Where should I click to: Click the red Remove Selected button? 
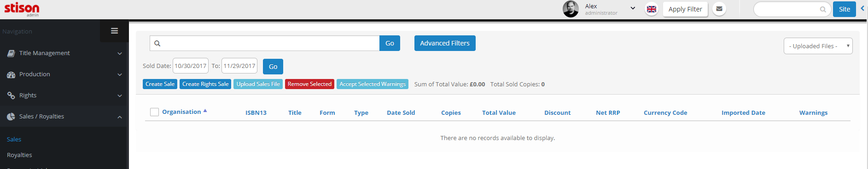(x=309, y=84)
